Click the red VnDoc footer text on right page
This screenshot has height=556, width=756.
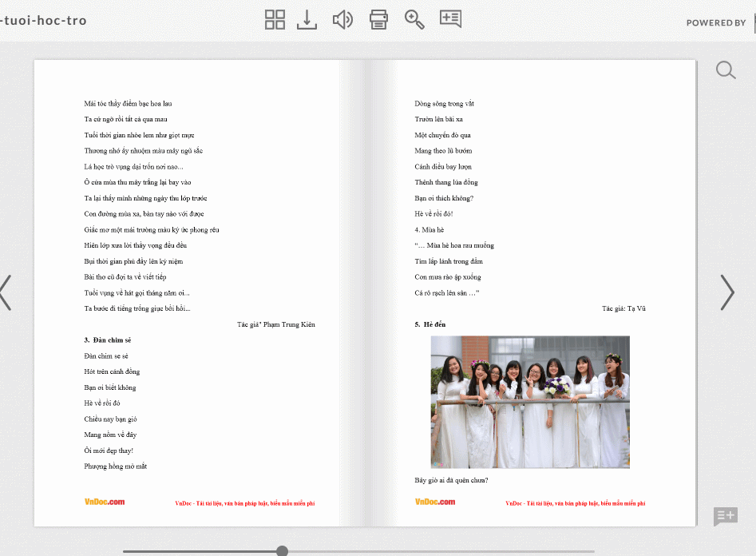[576, 503]
